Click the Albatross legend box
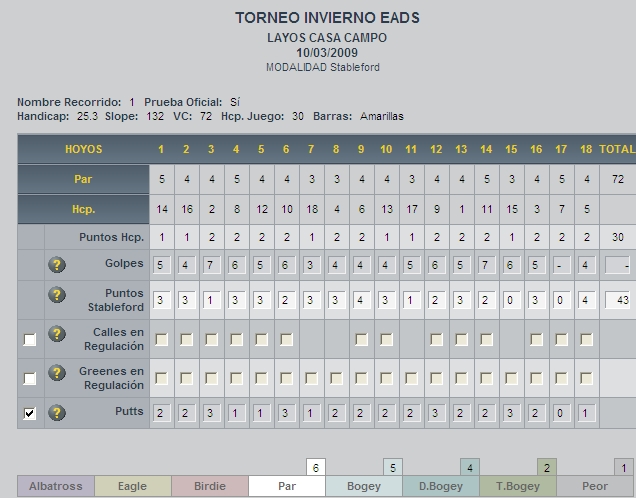Viewport: 636px width, 498px height. pos(56,486)
